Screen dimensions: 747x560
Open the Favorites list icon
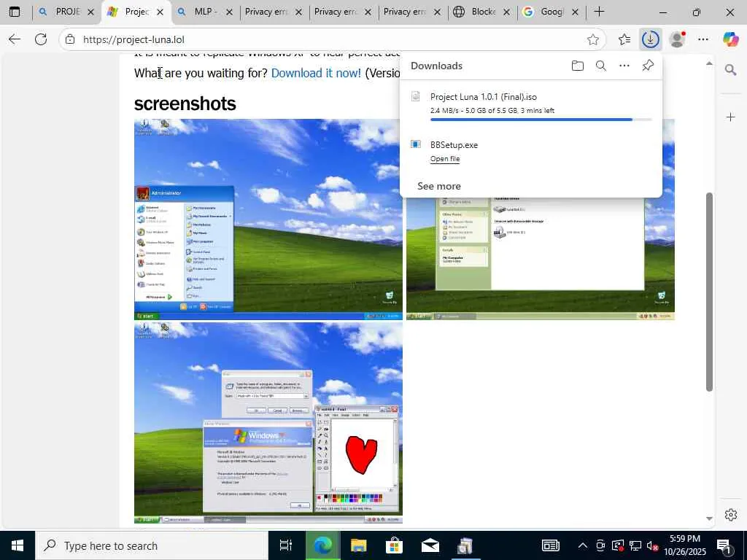pyautogui.click(x=624, y=39)
